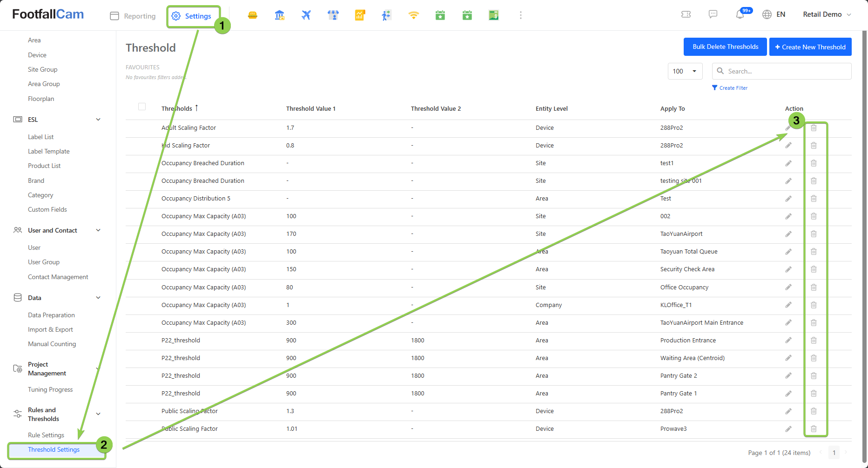Viewport: 868px width, 468px height.
Task: Click the three-dot more modules icon
Action: pyautogui.click(x=520, y=15)
